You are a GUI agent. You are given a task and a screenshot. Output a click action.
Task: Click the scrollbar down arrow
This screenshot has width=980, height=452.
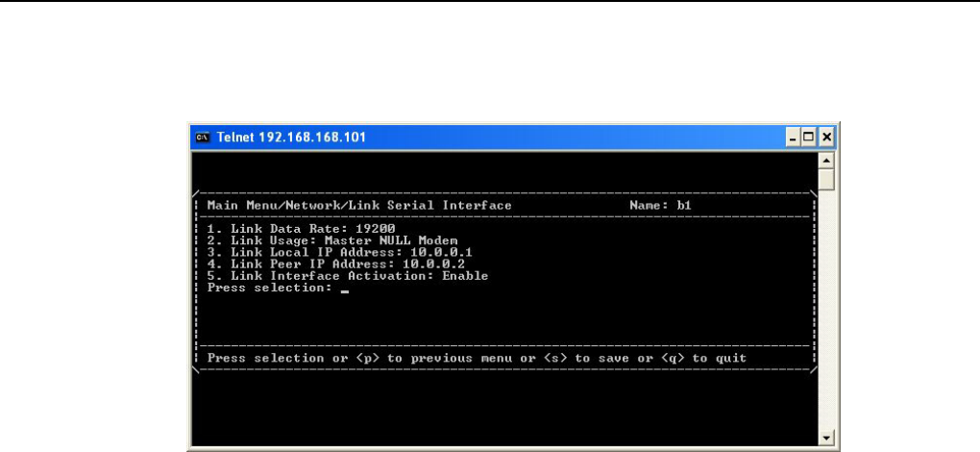pos(826,437)
